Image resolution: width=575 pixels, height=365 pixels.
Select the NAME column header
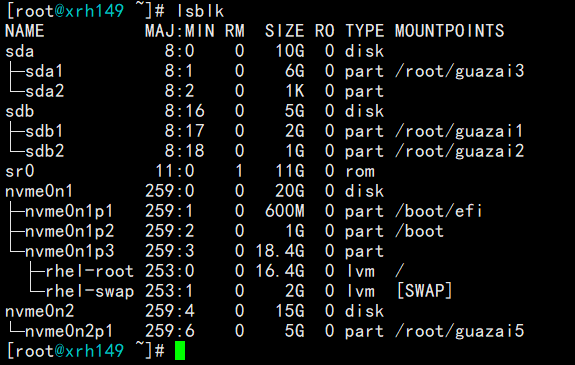click(x=25, y=31)
